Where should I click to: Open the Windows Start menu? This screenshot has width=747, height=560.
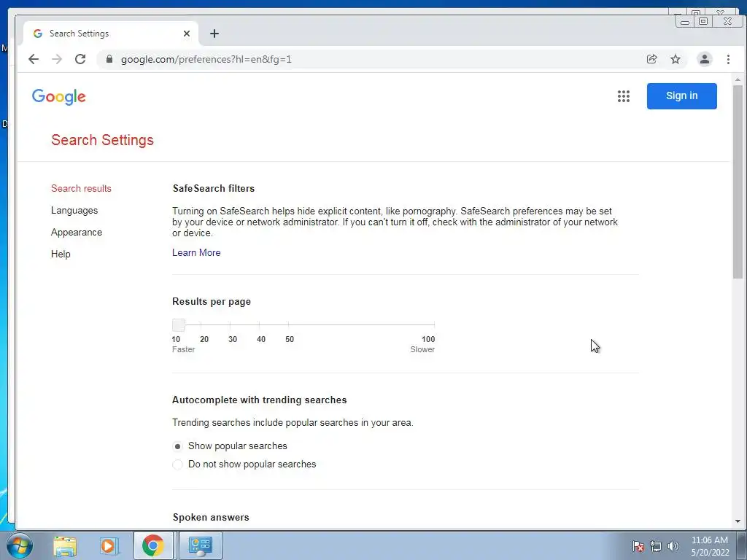tap(20, 545)
